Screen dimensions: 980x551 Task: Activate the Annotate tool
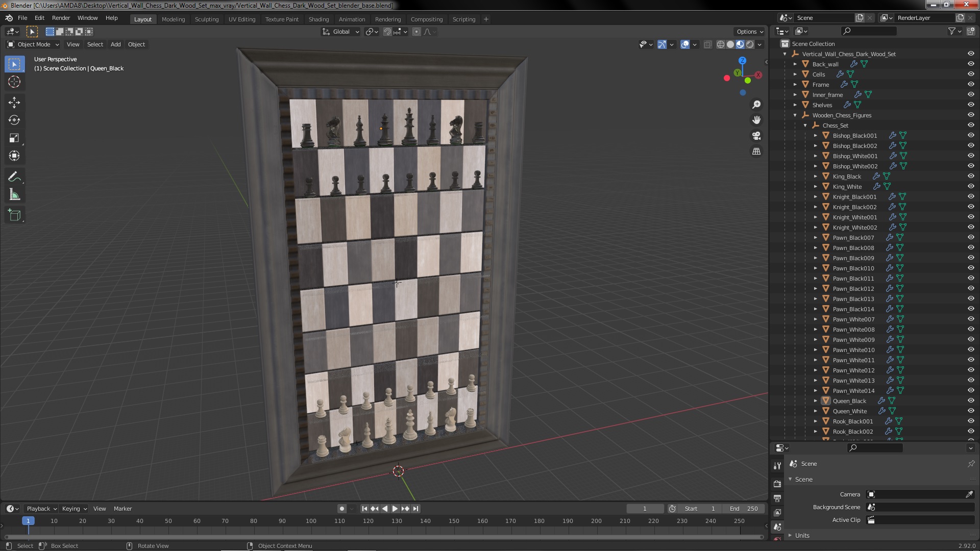click(x=14, y=177)
